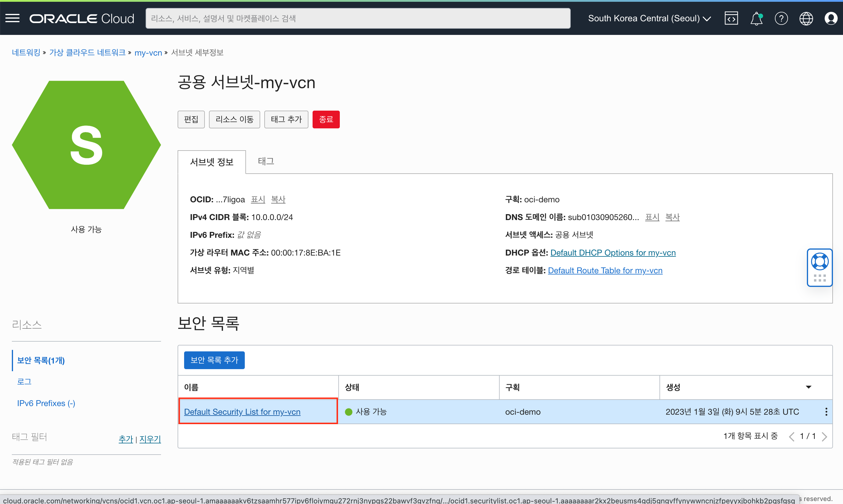
Task: Switch to the 서브넷 정보 tab
Action: [212, 162]
